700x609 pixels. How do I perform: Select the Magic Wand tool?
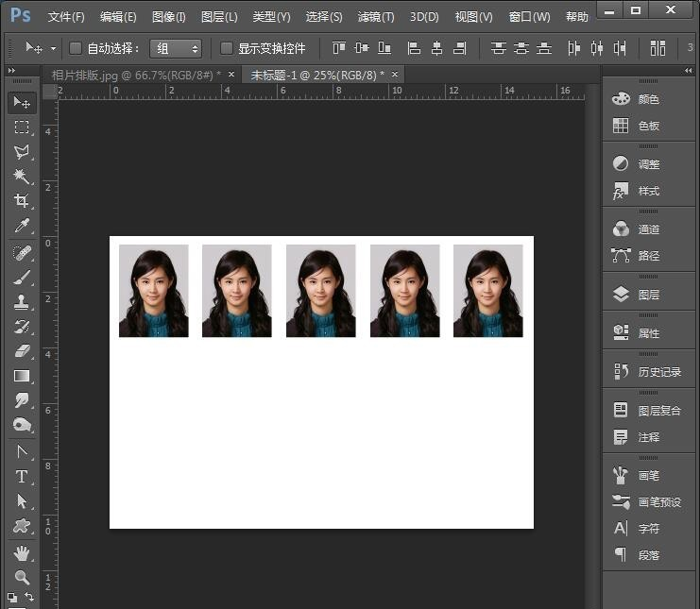(x=21, y=176)
